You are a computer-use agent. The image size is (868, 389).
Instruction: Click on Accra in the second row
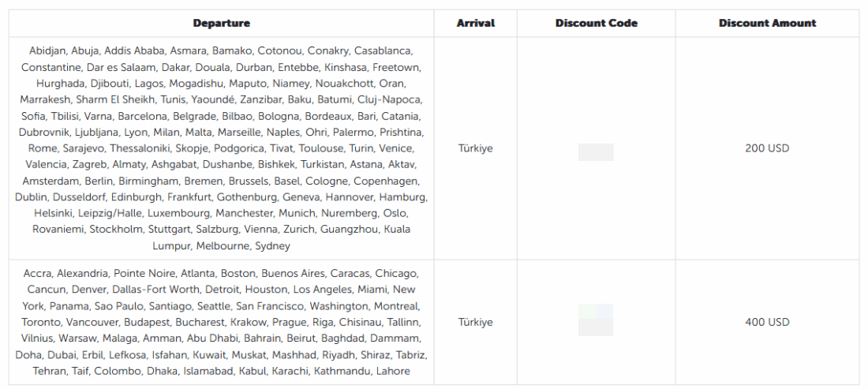[37, 273]
